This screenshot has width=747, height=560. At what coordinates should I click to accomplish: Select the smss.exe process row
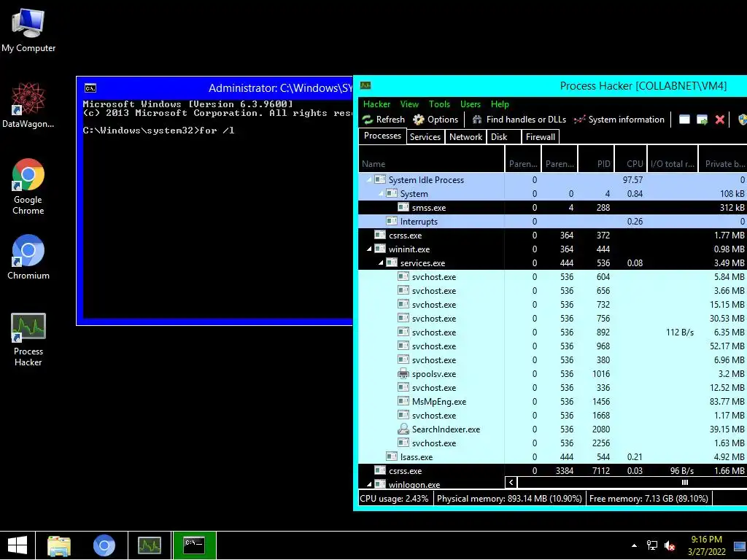point(553,207)
